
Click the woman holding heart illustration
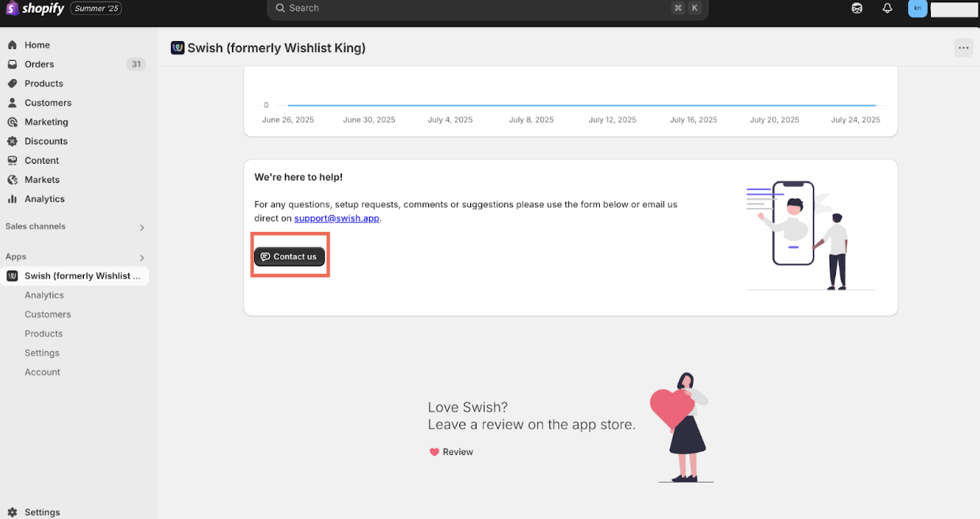(x=682, y=427)
